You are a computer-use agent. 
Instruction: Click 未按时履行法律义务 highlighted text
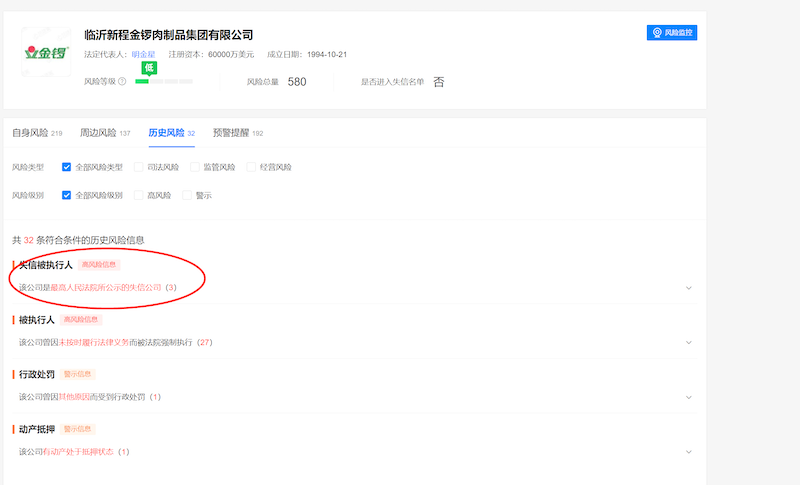coord(94,342)
